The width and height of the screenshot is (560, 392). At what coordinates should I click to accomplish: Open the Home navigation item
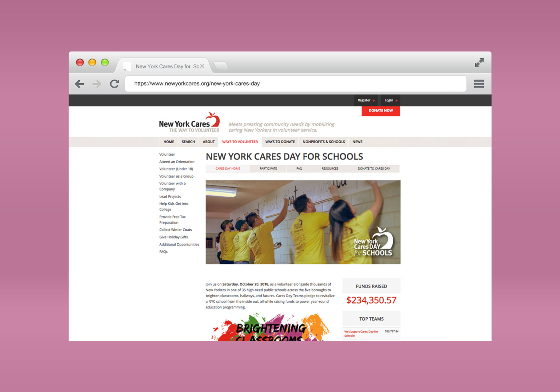(x=169, y=142)
